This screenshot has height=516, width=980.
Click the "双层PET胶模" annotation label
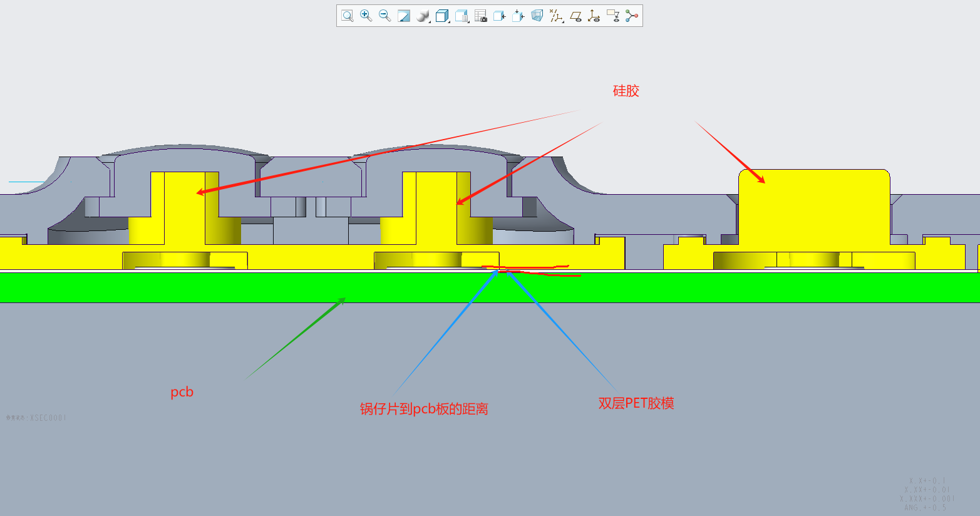[x=636, y=403]
